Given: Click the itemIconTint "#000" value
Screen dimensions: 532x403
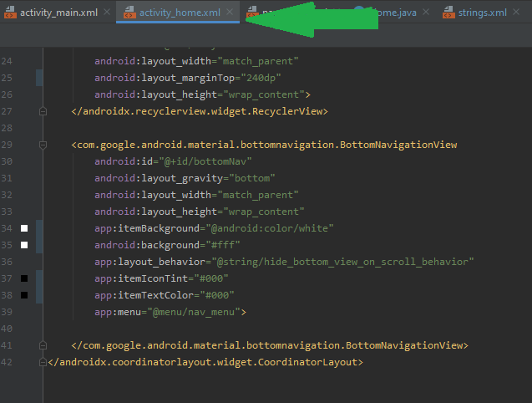Looking at the screenshot, I should click(211, 278).
